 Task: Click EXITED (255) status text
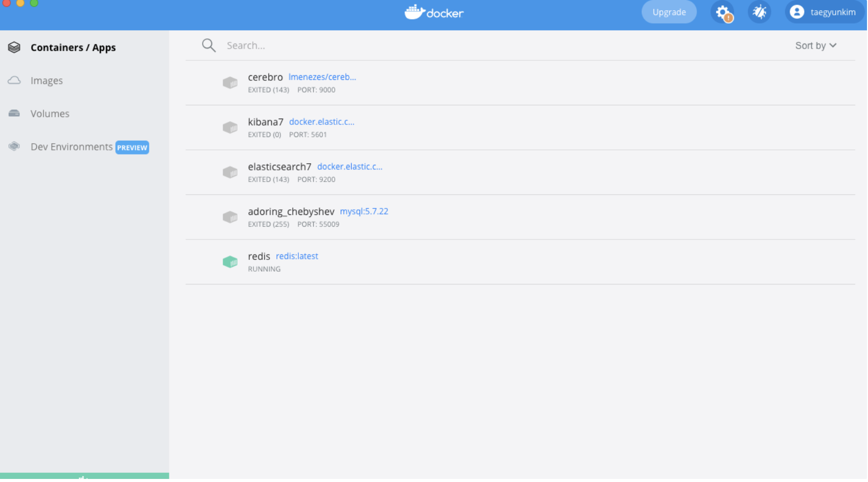tap(269, 225)
